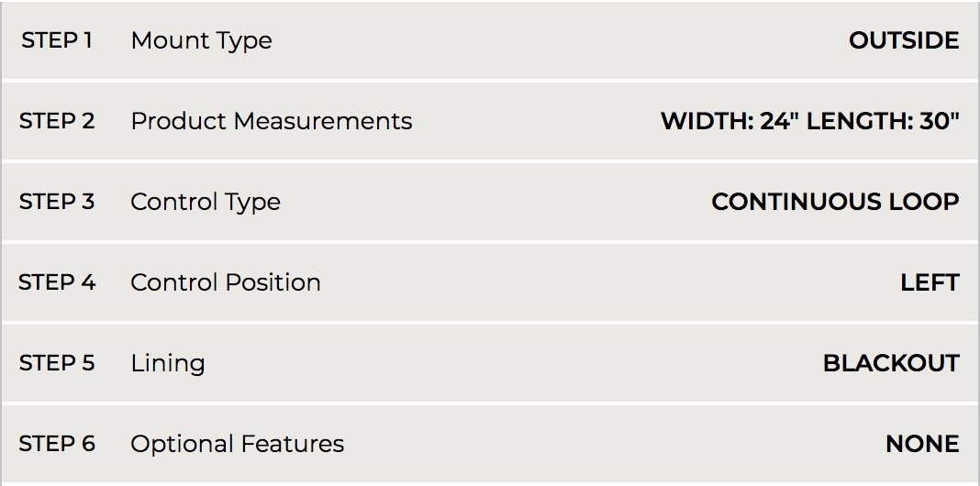Open the Product Measurements section
This screenshot has width=980, height=486.
pyautogui.click(x=271, y=121)
